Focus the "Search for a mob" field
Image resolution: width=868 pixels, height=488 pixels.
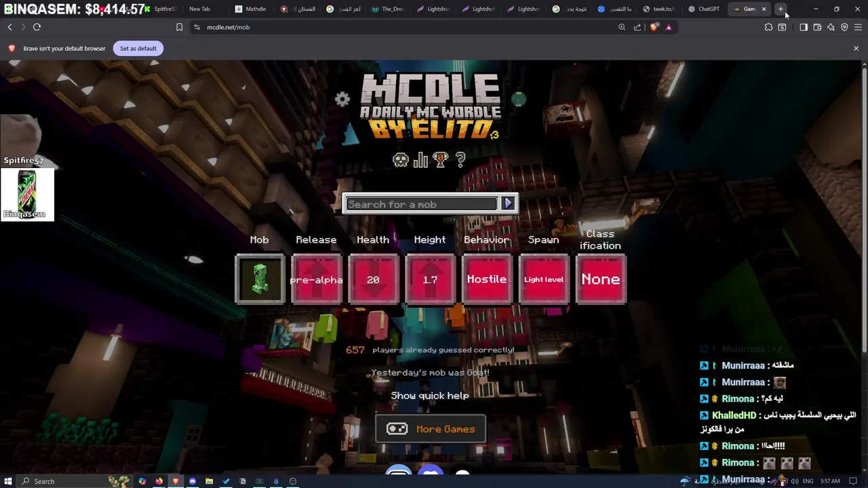click(421, 204)
